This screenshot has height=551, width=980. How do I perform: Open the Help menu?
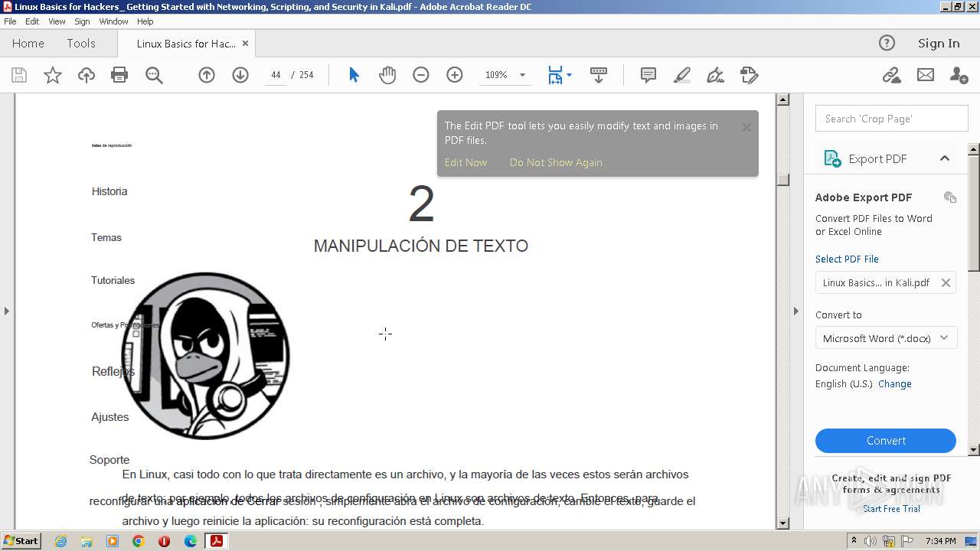click(x=145, y=21)
